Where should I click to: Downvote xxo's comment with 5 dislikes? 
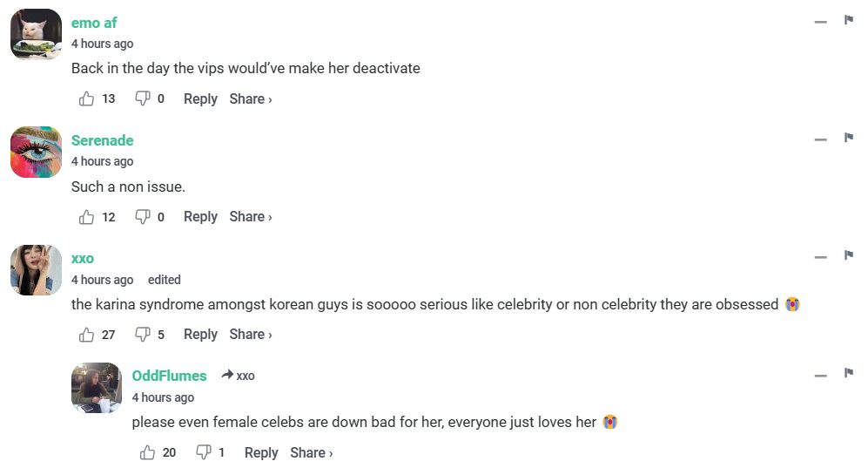pyautogui.click(x=143, y=335)
